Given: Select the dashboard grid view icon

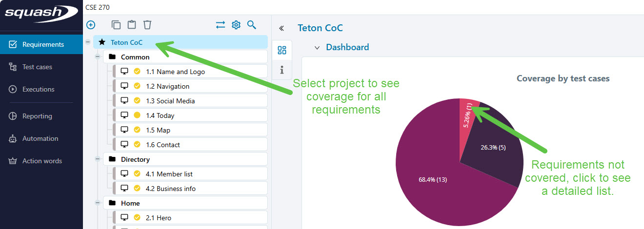Looking at the screenshot, I should pos(282,50).
